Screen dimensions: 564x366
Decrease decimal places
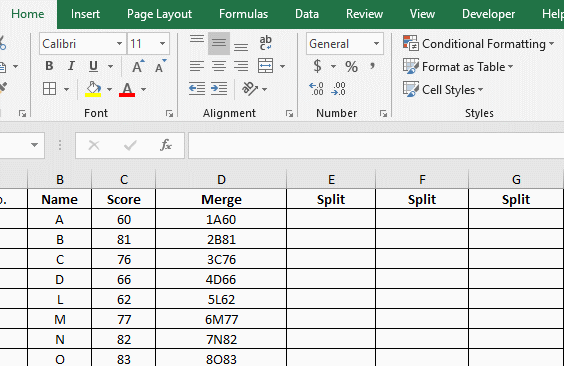pos(338,89)
